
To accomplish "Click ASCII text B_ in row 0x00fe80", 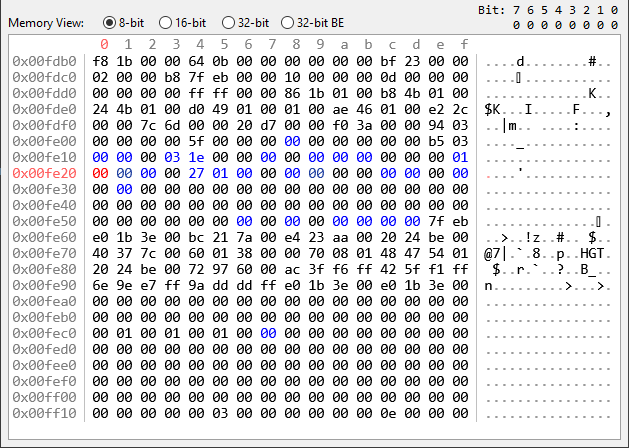I will pos(588,270).
